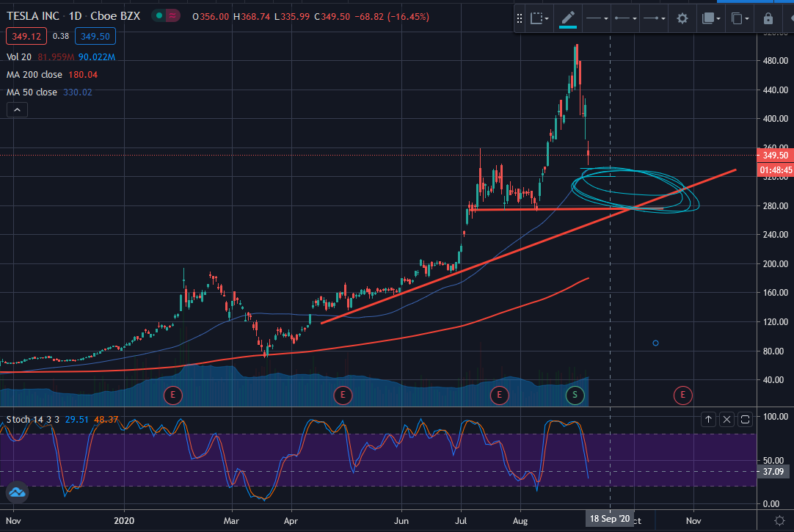Maximize the Stoch indicator pane
The height and width of the screenshot is (532, 794).
tap(746, 419)
